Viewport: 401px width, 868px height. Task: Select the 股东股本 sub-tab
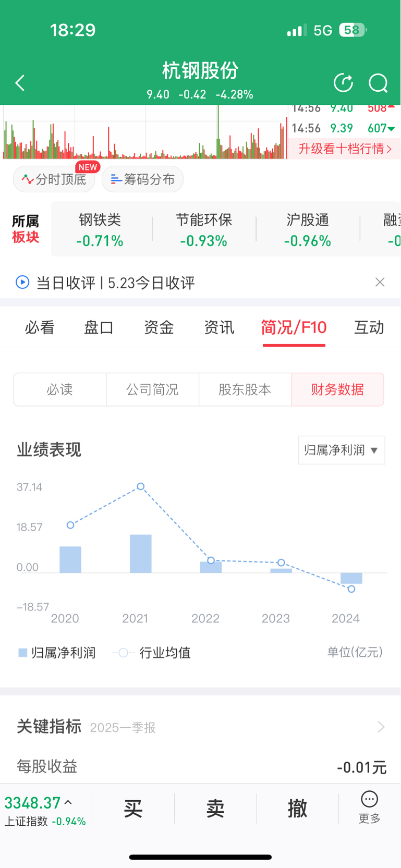tap(245, 389)
